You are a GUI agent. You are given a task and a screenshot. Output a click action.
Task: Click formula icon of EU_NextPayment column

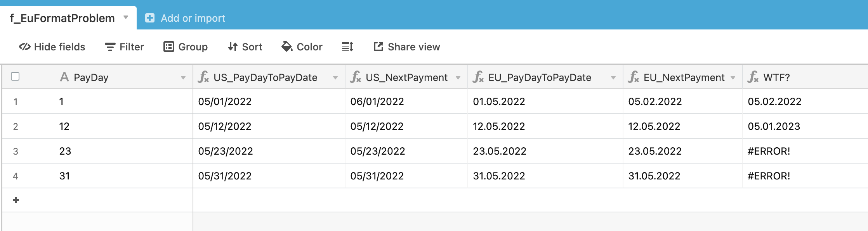pyautogui.click(x=634, y=77)
